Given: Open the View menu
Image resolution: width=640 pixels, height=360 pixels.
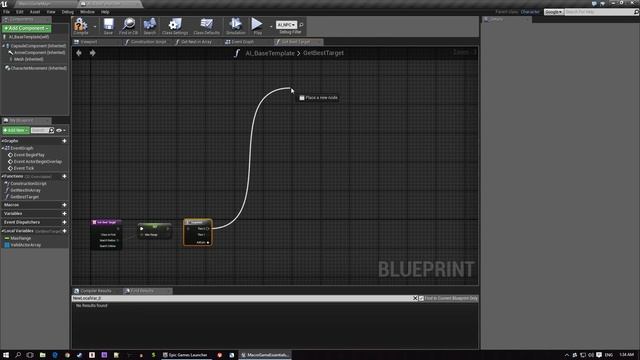Looking at the screenshot, I should point(51,12).
